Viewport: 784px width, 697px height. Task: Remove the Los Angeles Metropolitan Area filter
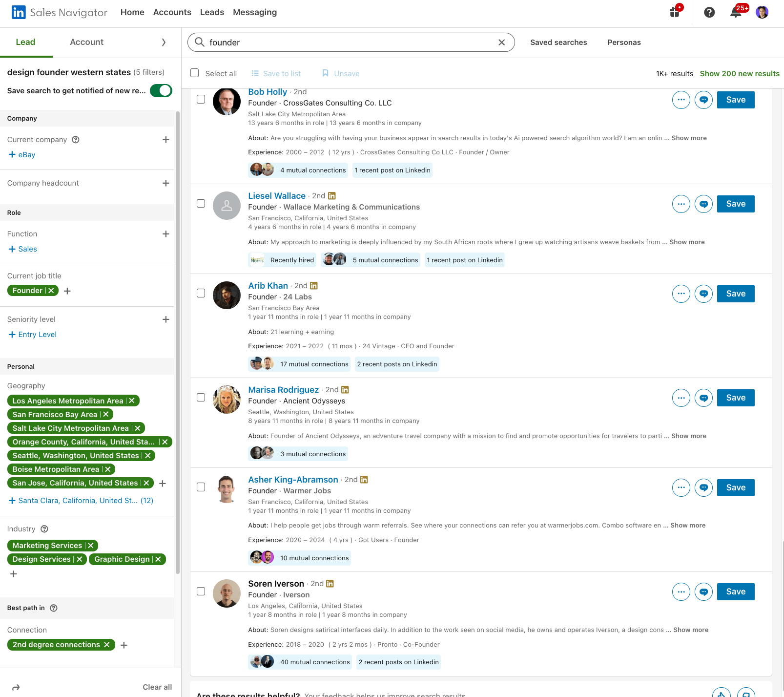click(x=132, y=401)
